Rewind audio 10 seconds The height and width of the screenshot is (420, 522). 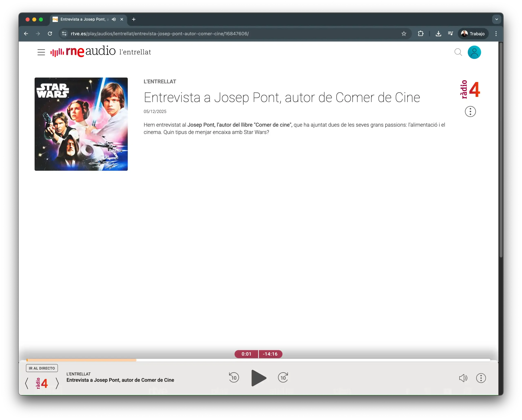click(x=234, y=378)
